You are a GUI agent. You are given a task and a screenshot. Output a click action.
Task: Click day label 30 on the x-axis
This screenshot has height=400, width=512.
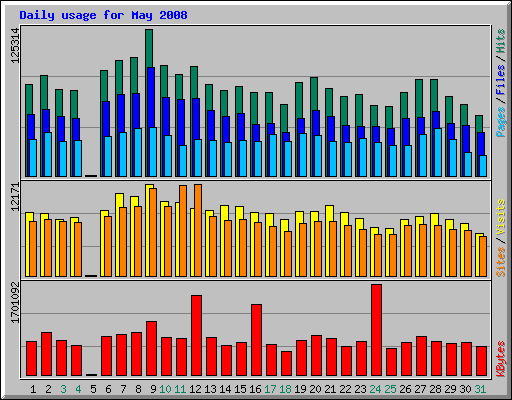[x=465, y=389]
